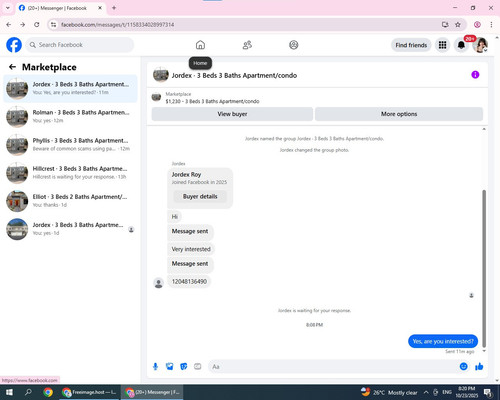Open Windows Start menu
Image resolution: width=500 pixels, height=400 pixels.
click(x=9, y=392)
